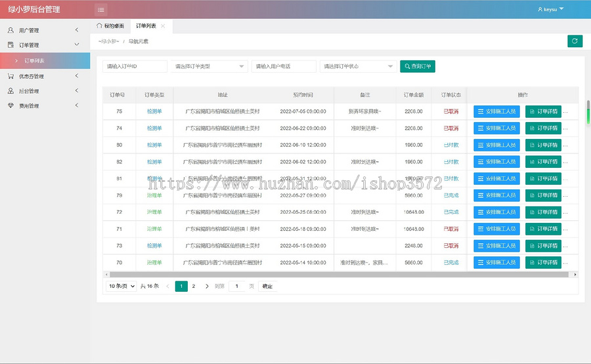Select page 1 in pagination
Image resolution: width=591 pixels, height=364 pixels.
181,286
